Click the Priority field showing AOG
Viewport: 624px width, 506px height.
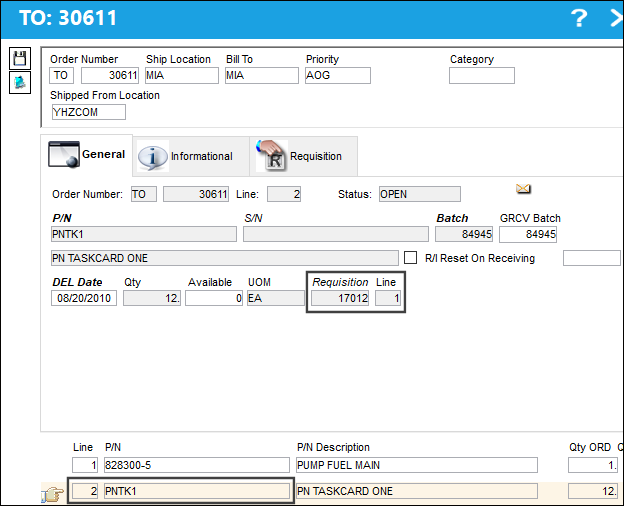[x=338, y=75]
